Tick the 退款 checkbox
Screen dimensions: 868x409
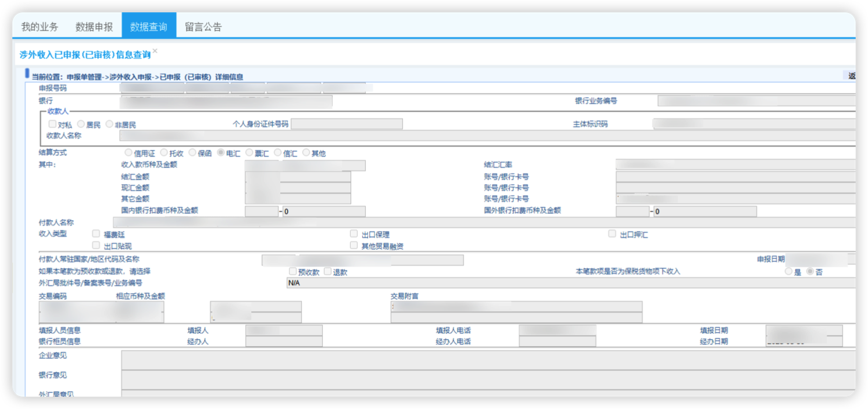point(328,271)
